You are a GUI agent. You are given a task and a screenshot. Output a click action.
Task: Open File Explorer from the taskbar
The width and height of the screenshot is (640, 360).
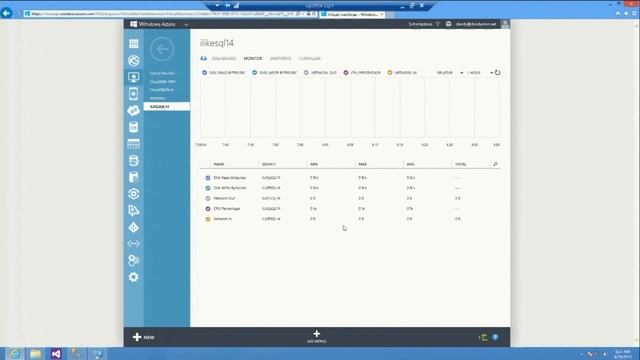click(x=36, y=353)
